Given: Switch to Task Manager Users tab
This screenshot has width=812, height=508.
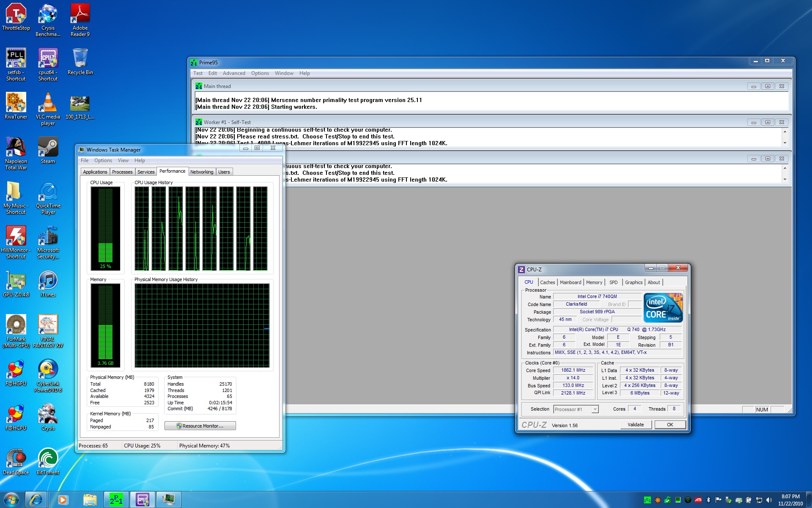Looking at the screenshot, I should [x=224, y=172].
